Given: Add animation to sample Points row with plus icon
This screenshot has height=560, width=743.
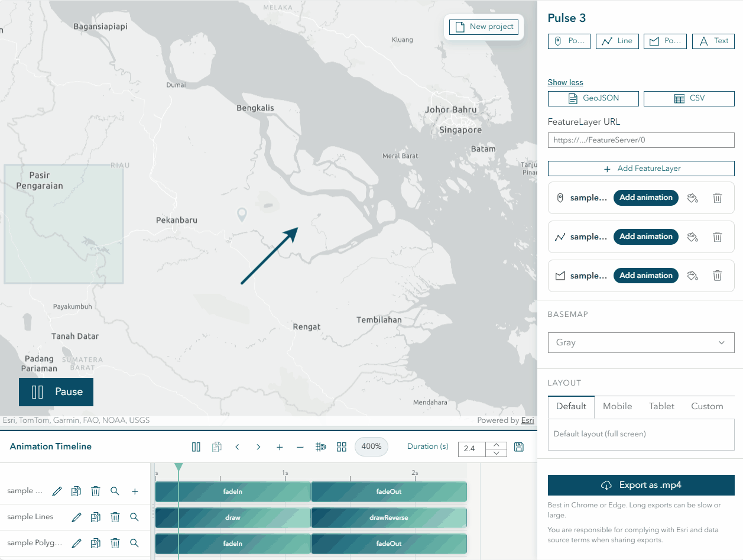Looking at the screenshot, I should pos(134,491).
